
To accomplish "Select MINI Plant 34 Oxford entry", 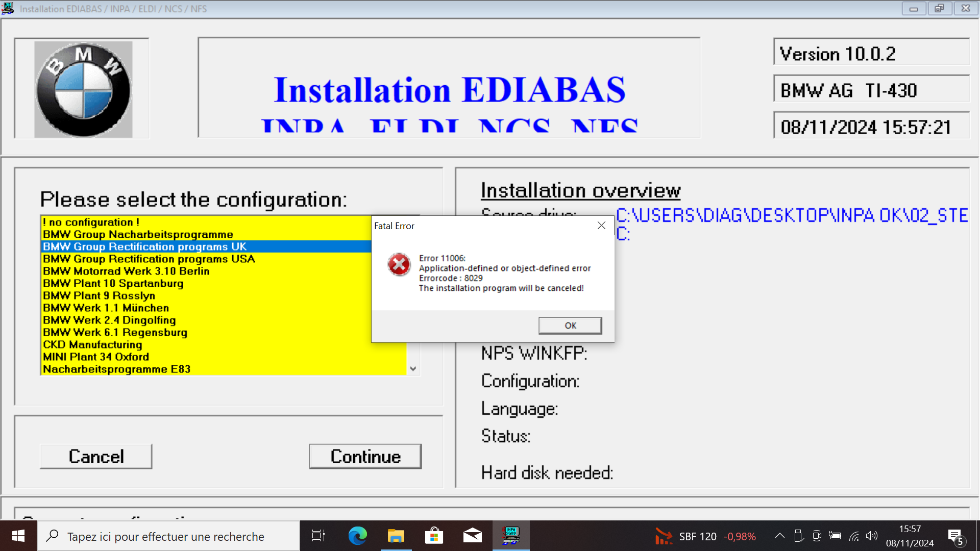I will click(x=224, y=357).
